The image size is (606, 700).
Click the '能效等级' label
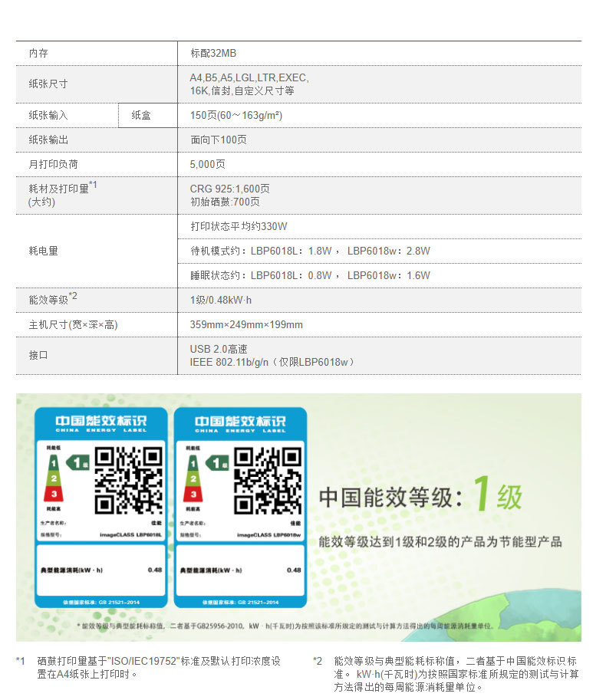click(48, 300)
